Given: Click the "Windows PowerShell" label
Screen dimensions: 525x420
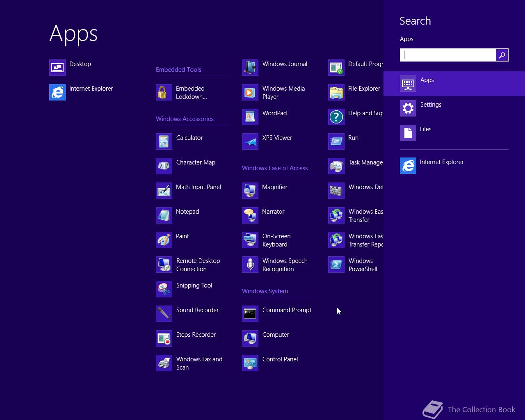Looking at the screenshot, I should pyautogui.click(x=363, y=265).
